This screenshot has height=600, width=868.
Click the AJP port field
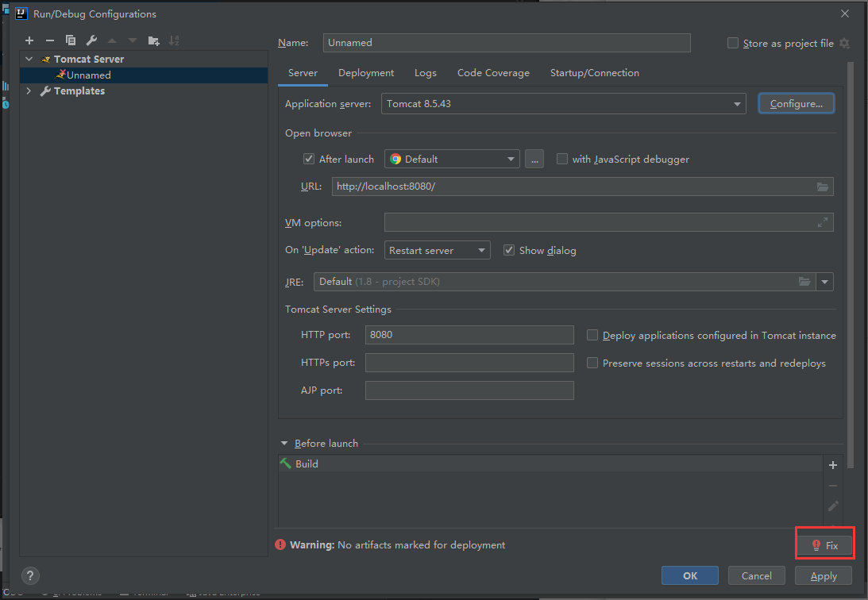pos(469,390)
